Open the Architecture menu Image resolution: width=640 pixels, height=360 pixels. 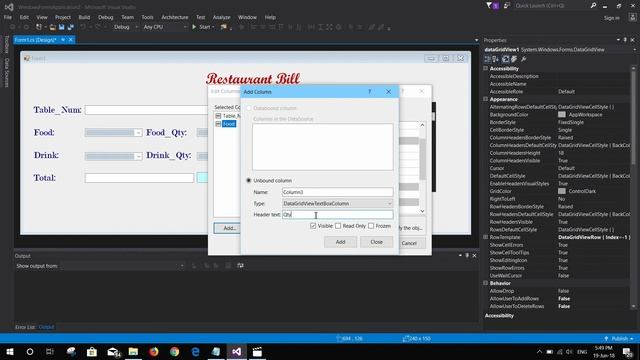tap(175, 17)
